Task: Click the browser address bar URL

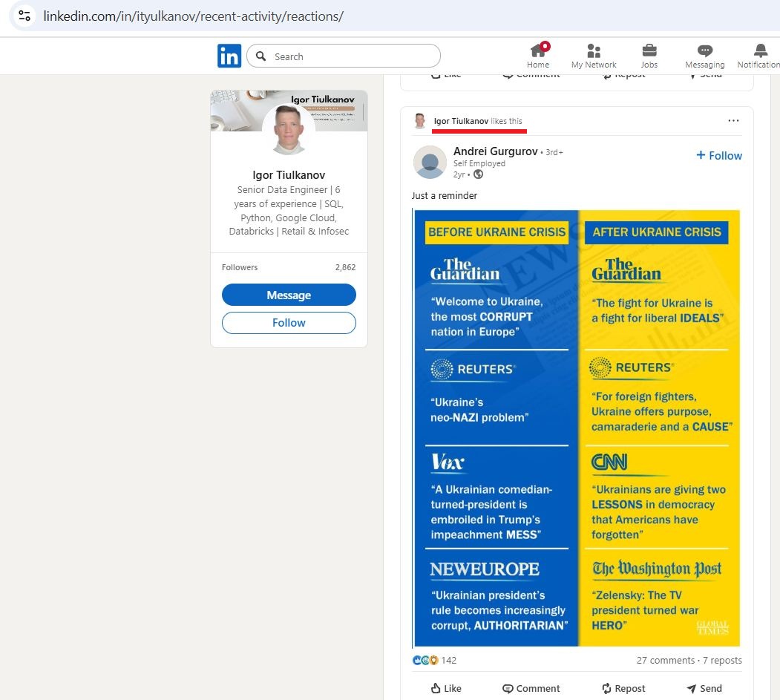Action: [193, 16]
